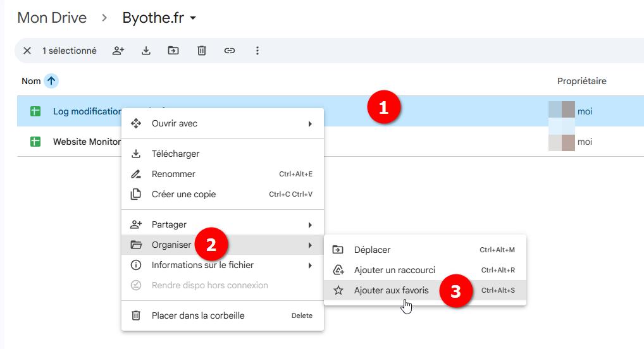Select the Log modification file name
This screenshot has height=349, width=644.
[87, 111]
